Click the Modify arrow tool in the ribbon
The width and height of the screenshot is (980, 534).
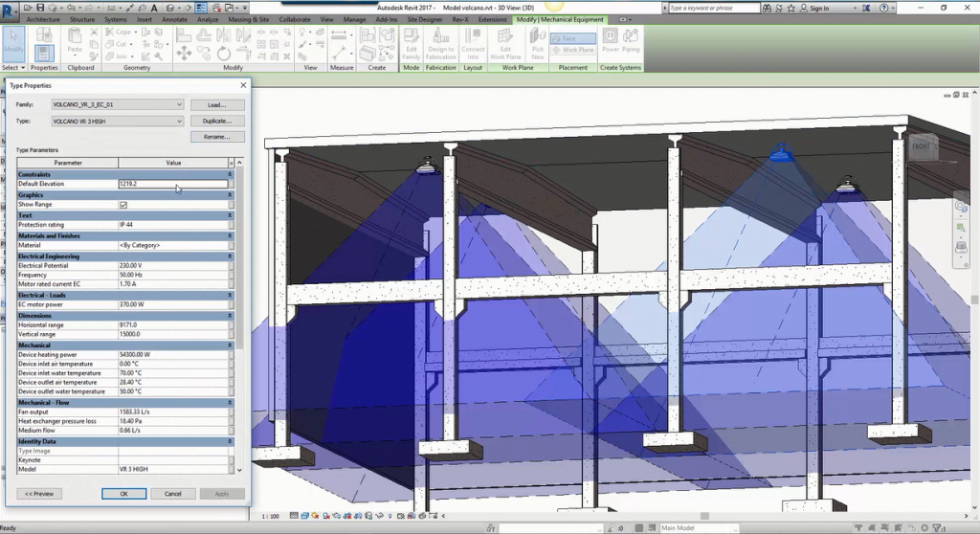13,44
